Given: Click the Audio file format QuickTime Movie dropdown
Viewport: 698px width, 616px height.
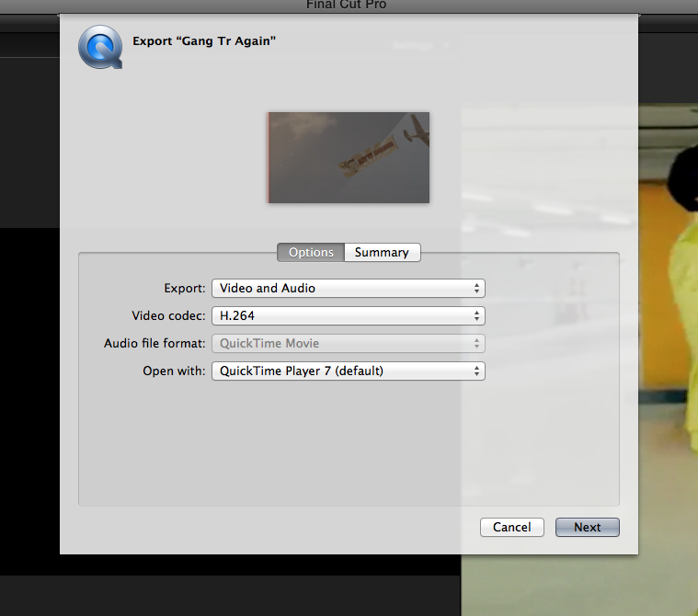Looking at the screenshot, I should [349, 344].
